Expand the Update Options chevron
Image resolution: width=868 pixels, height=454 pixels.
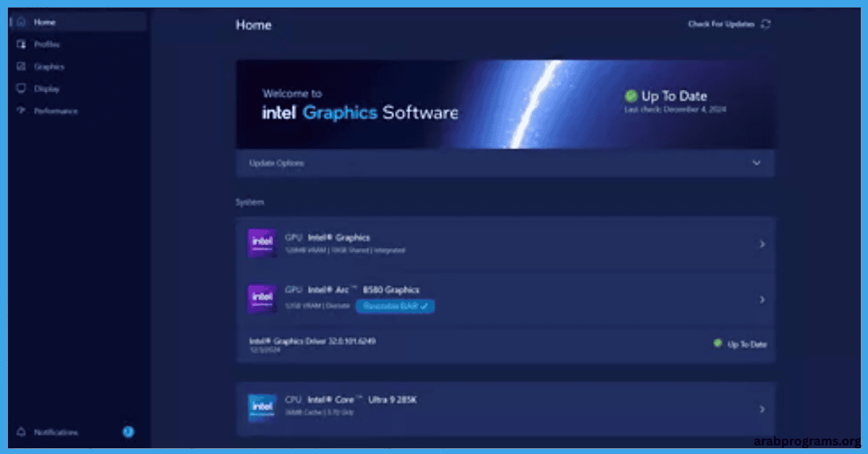(x=757, y=163)
